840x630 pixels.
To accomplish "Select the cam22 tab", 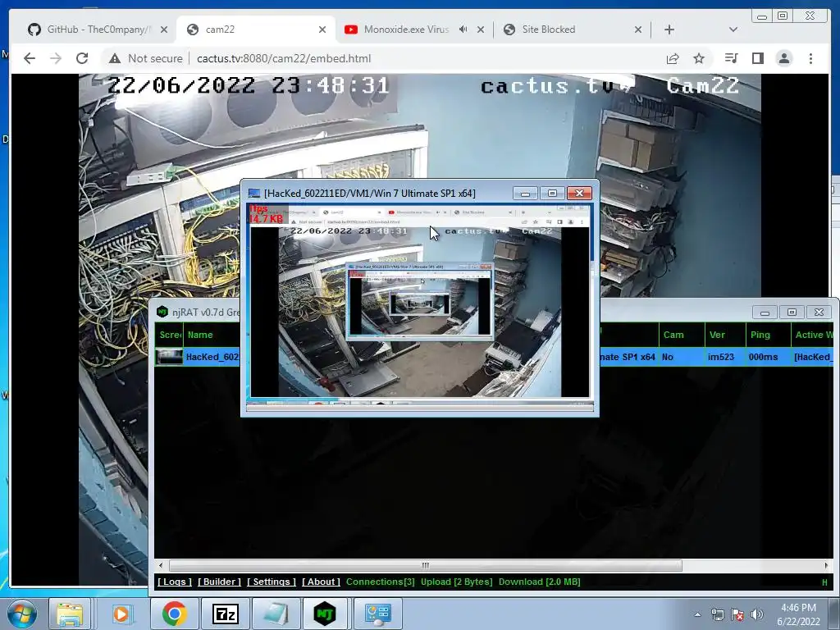I will point(256,30).
